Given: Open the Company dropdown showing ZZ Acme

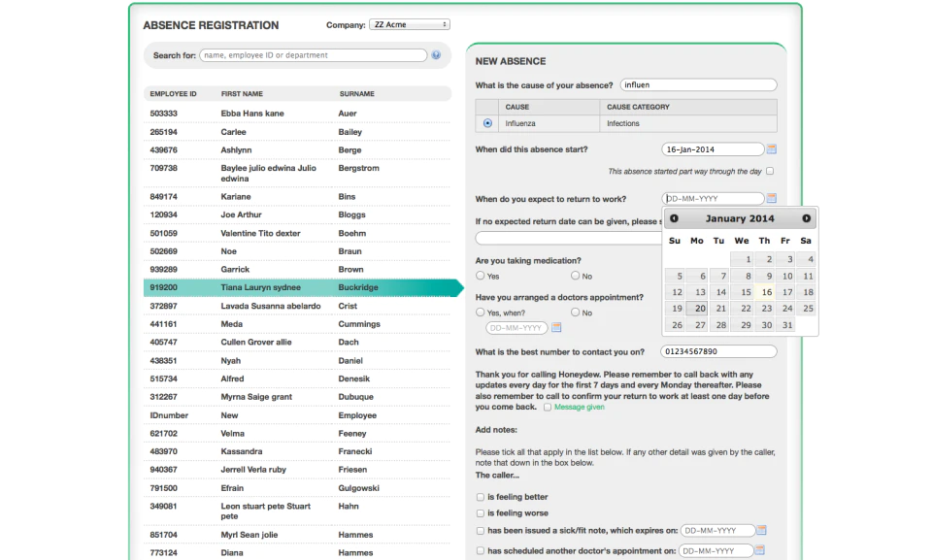Looking at the screenshot, I should 410,24.
